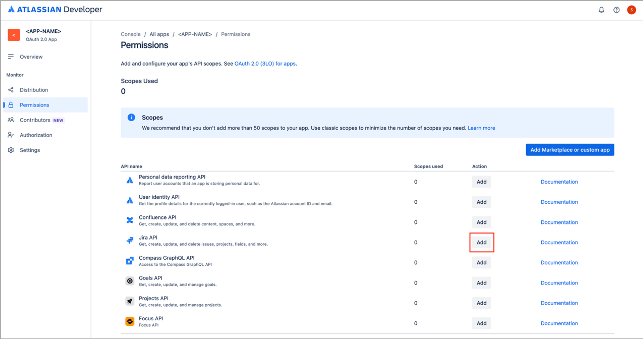Open OAuth 2.0 (3LO) for apps link
This screenshot has height=340, width=644.
click(x=265, y=63)
